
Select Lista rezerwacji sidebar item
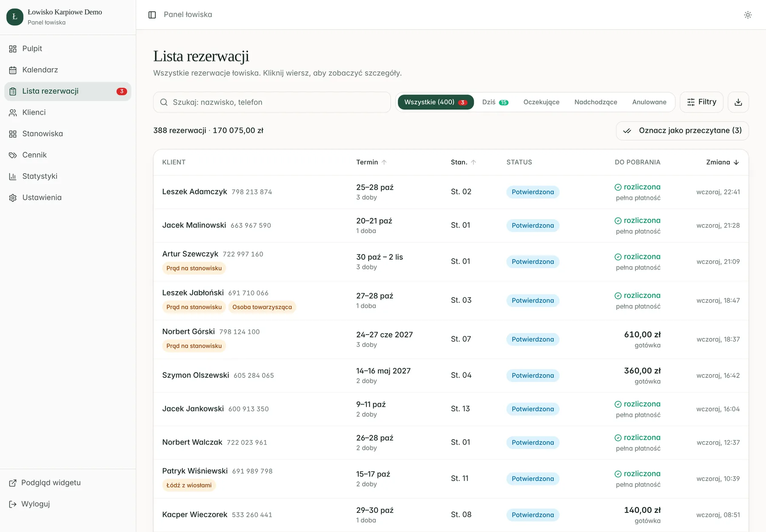pos(68,91)
